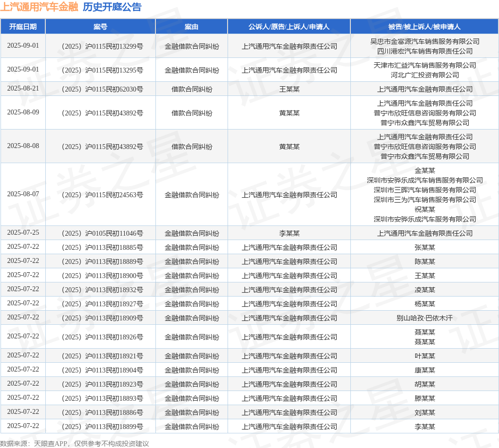The width and height of the screenshot is (499, 448).
Task: Select case number 沪0113民初18893号
Action: click(102, 398)
